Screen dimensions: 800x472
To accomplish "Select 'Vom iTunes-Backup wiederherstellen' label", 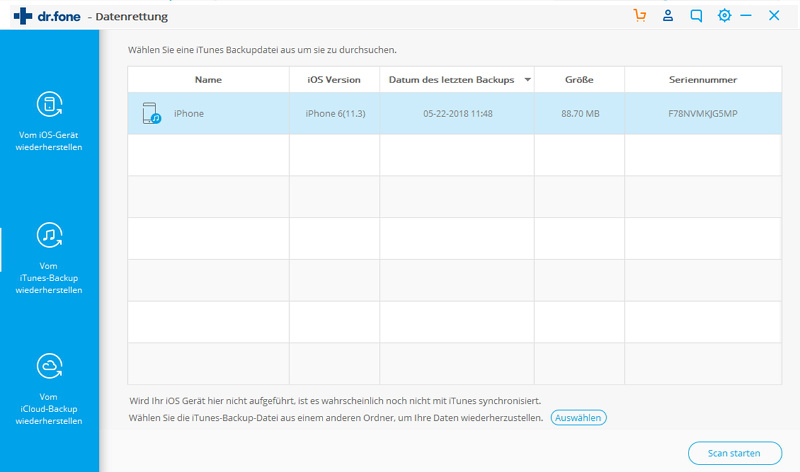I will (49, 278).
